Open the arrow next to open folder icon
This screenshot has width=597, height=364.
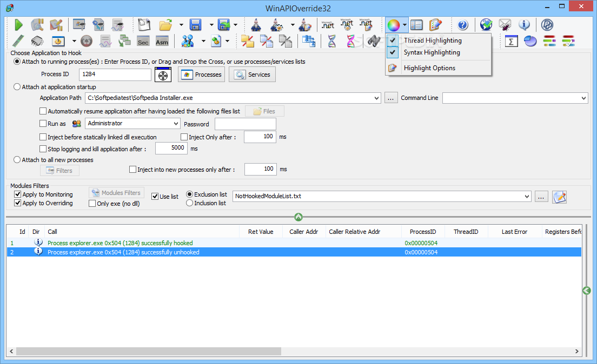pyautogui.click(x=181, y=25)
